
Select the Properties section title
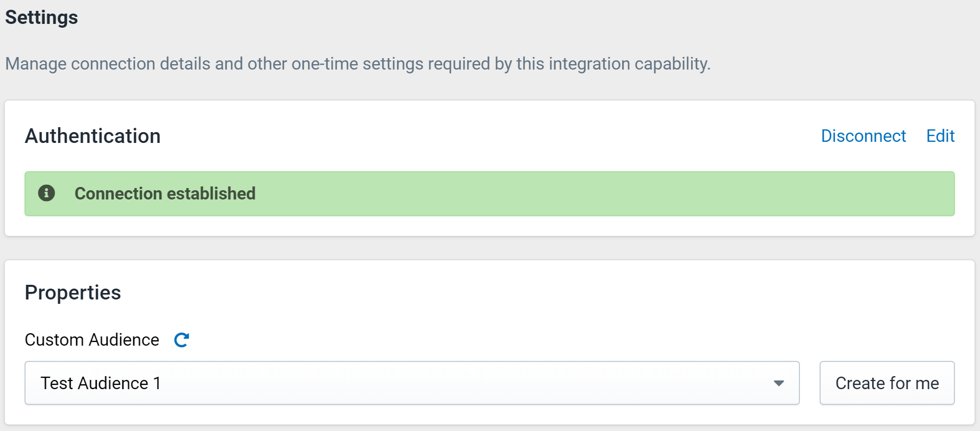(x=73, y=292)
